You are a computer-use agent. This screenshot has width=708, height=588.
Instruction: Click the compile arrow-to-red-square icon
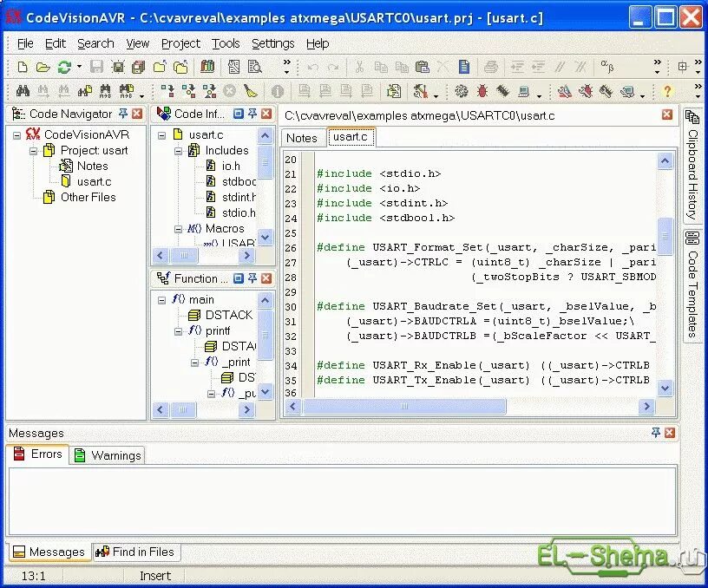[167, 91]
